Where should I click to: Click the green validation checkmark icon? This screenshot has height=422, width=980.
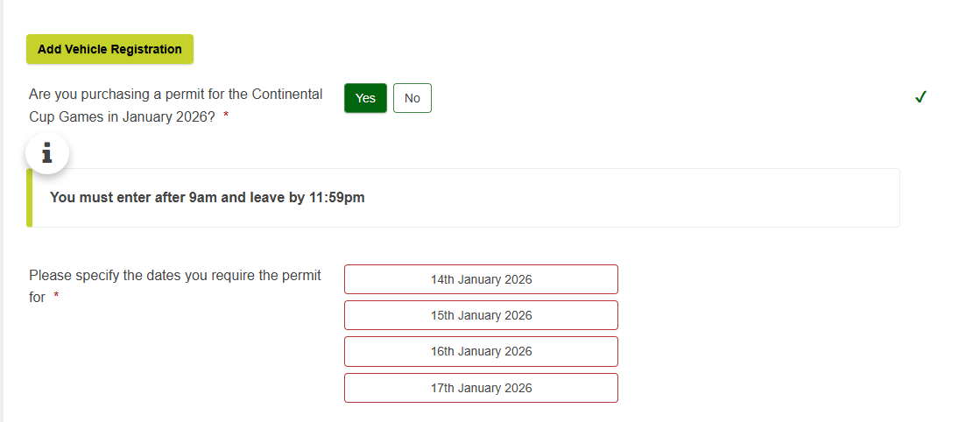pos(920,97)
